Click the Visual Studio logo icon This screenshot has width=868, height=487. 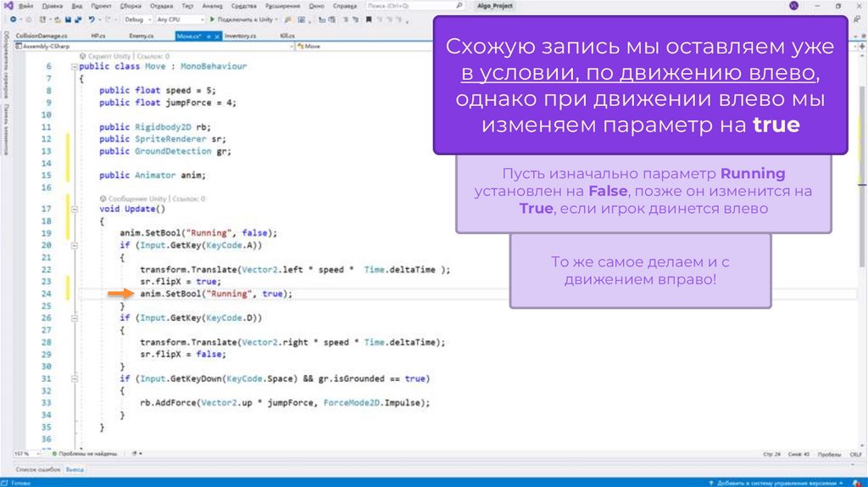click(8, 5)
